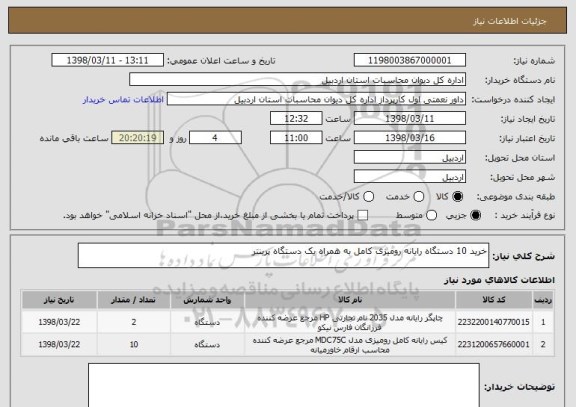Click the quantity cell showing 10
576x407 pixels.
click(x=134, y=345)
